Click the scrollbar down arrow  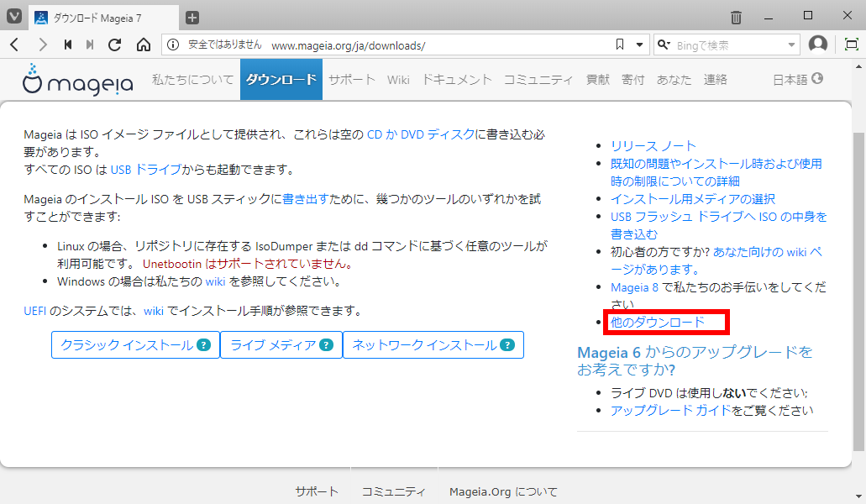point(858,497)
